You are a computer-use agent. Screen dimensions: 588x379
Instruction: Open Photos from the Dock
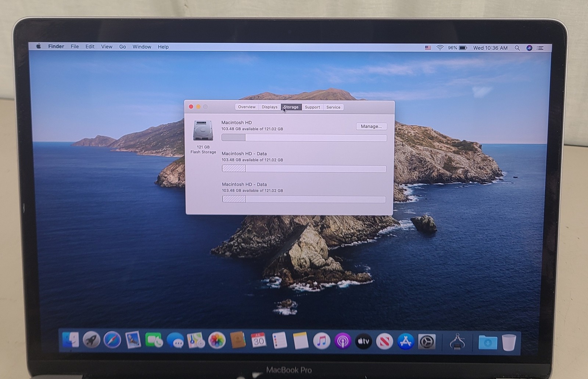pos(217,340)
